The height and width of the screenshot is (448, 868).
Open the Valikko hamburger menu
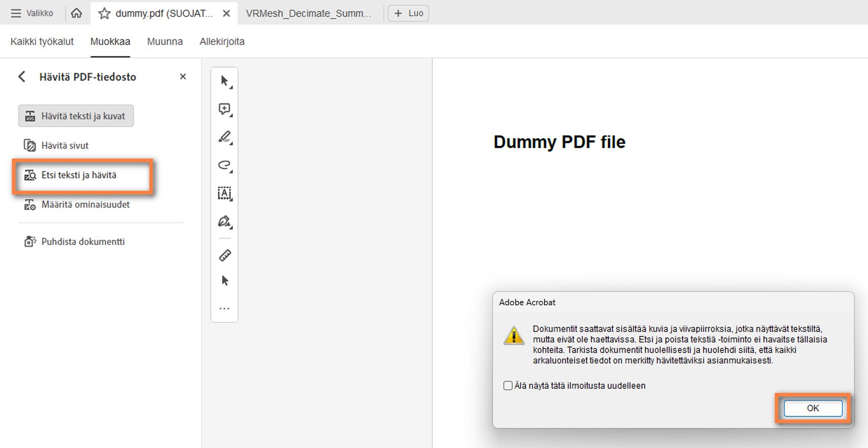[x=32, y=13]
